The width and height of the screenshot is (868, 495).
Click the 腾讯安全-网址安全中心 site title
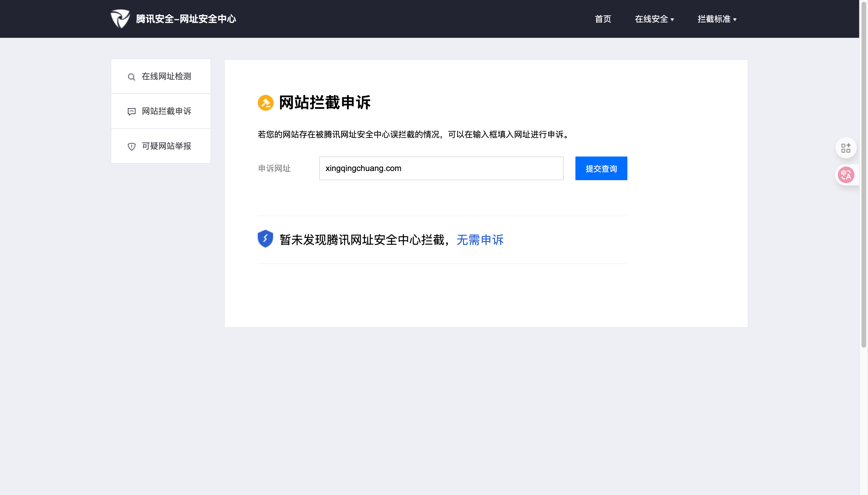[x=186, y=19]
